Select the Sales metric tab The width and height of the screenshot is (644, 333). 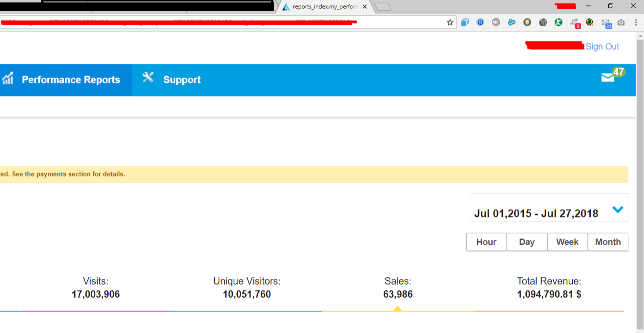(x=398, y=288)
